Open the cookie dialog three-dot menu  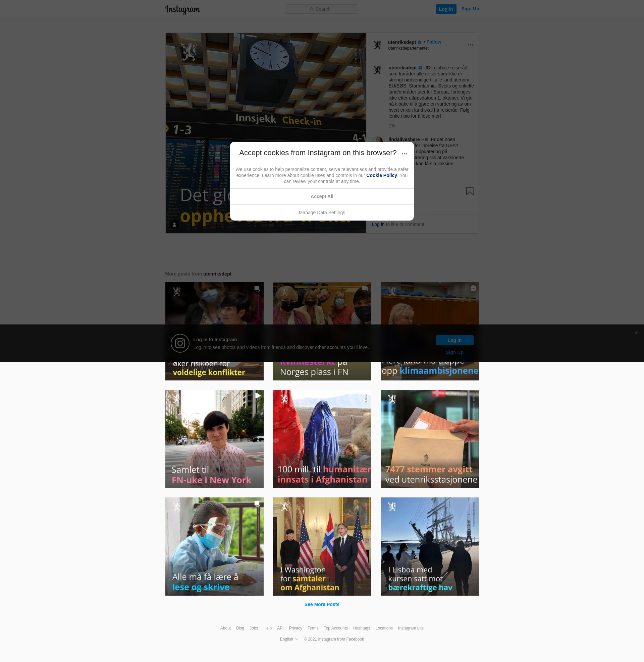coord(404,154)
